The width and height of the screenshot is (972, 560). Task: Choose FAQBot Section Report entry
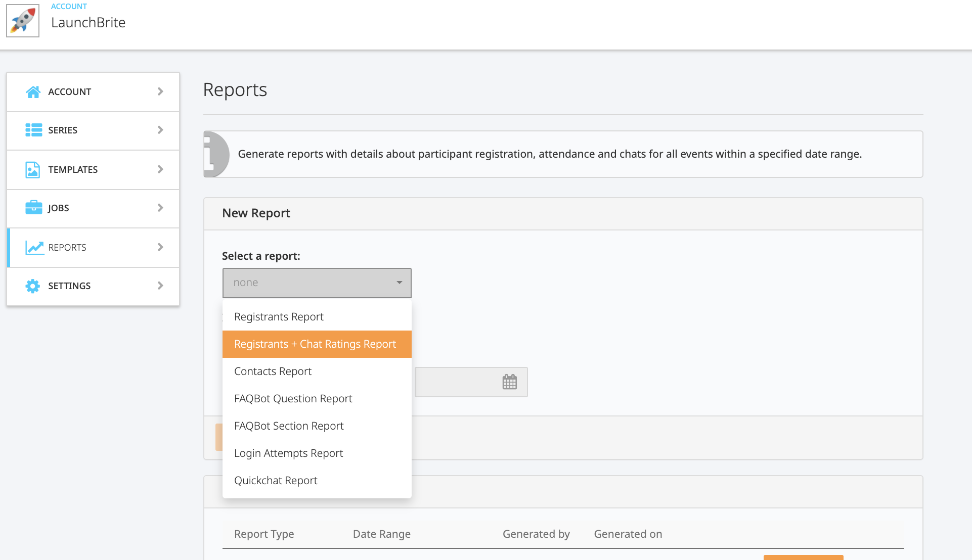coord(289,426)
